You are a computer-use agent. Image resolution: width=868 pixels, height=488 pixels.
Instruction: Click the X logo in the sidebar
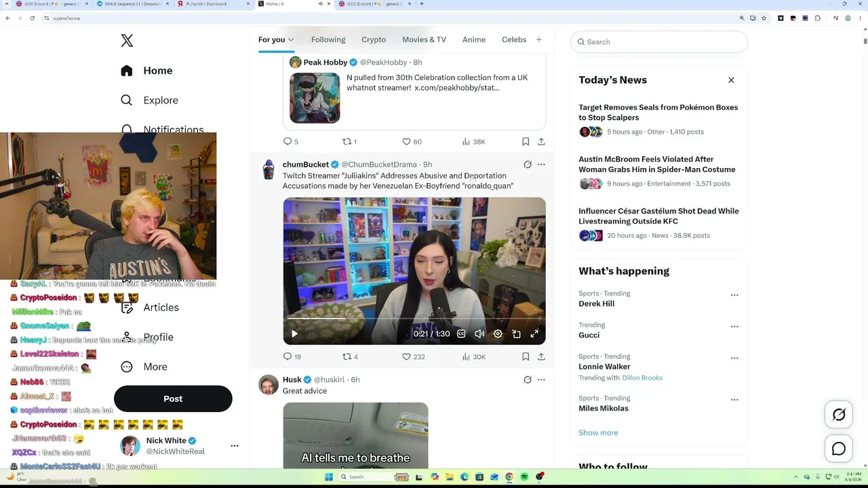[x=127, y=41]
